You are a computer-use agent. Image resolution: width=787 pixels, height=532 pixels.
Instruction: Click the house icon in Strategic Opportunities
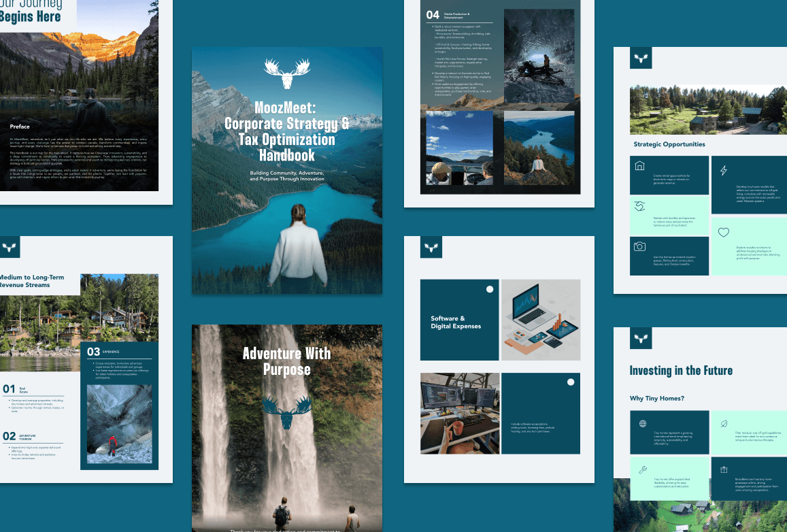[x=639, y=165]
